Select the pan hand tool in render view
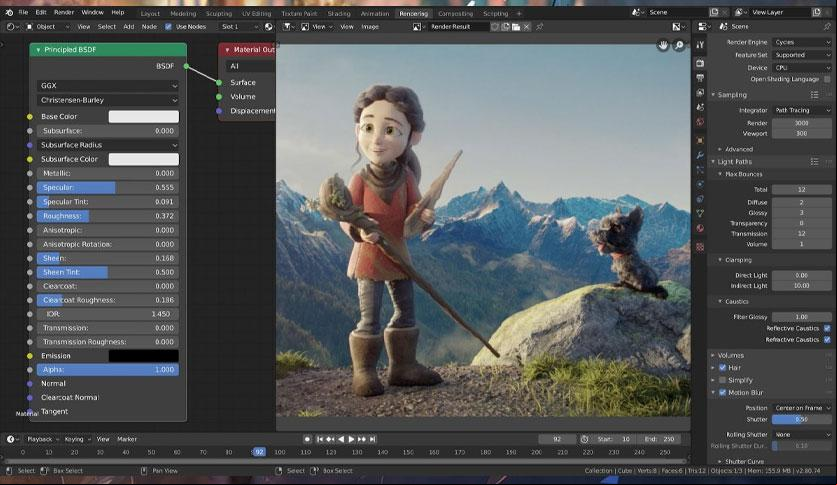 pyautogui.click(x=663, y=45)
